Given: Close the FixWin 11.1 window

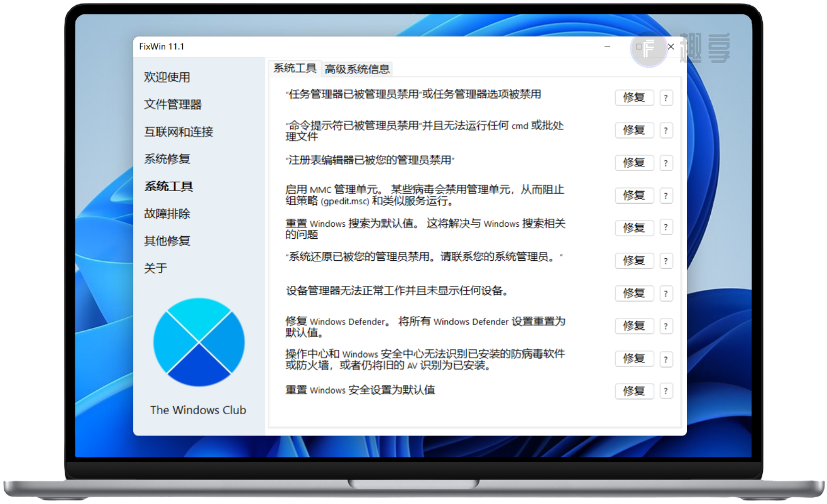Looking at the screenshot, I should [x=671, y=47].
